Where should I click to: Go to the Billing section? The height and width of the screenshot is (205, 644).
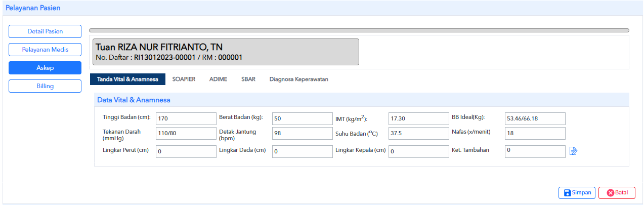(45, 86)
